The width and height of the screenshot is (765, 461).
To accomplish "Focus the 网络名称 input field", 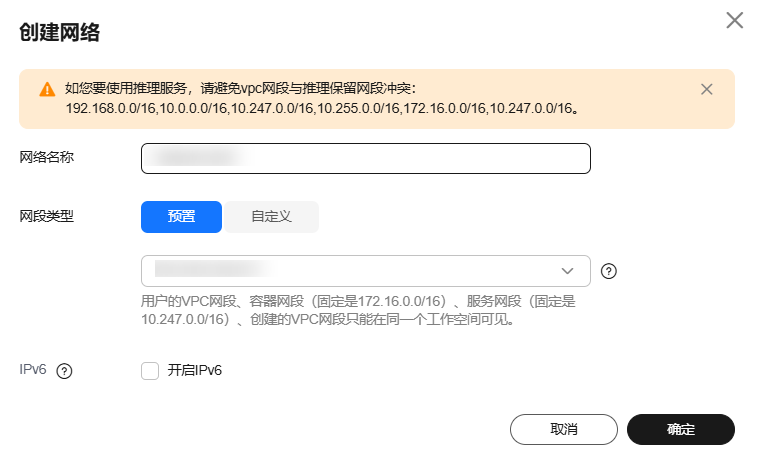I will click(x=365, y=159).
